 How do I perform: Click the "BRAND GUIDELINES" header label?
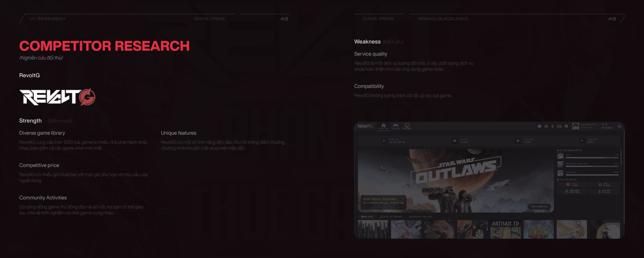[x=443, y=19]
